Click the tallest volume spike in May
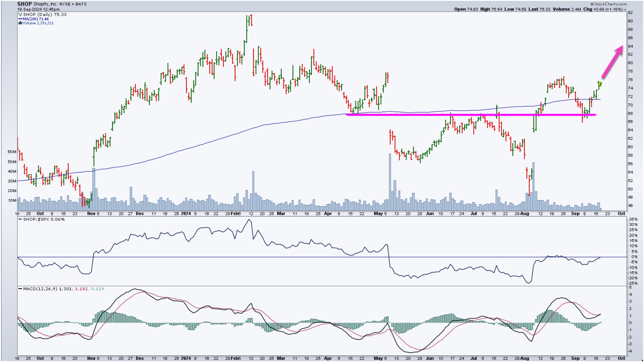The image size is (644, 362). click(x=390, y=180)
